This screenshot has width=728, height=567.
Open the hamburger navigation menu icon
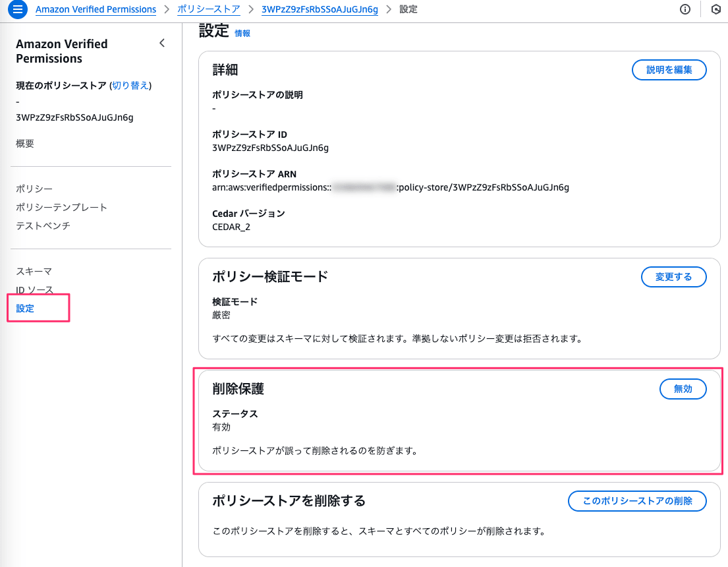(18, 9)
